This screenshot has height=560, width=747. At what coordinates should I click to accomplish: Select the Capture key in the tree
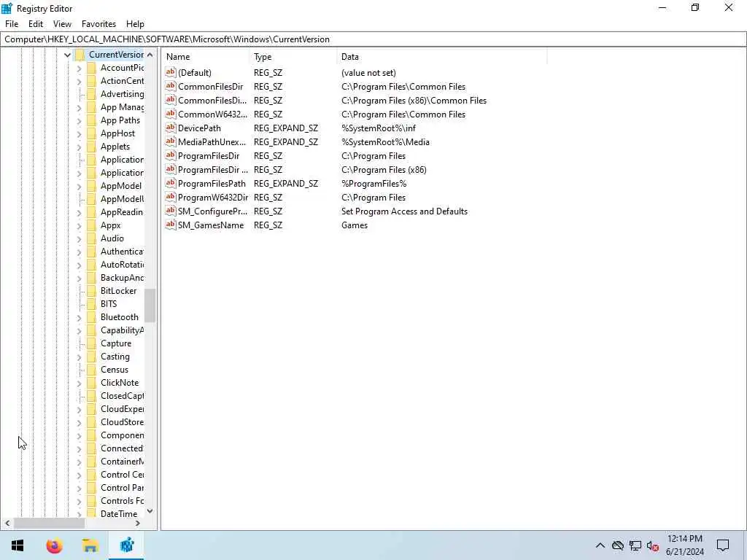coord(116,343)
